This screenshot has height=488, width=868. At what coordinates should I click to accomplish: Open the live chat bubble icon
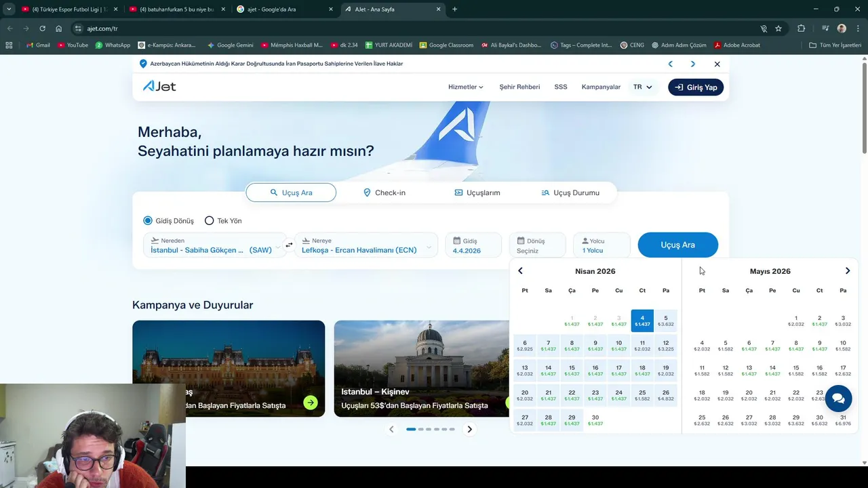click(838, 399)
